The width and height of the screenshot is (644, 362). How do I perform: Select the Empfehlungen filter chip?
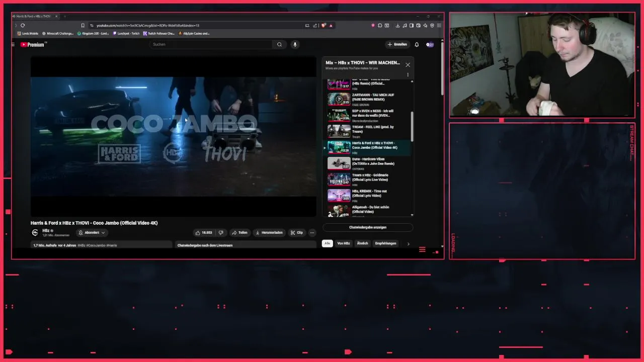[385, 243]
